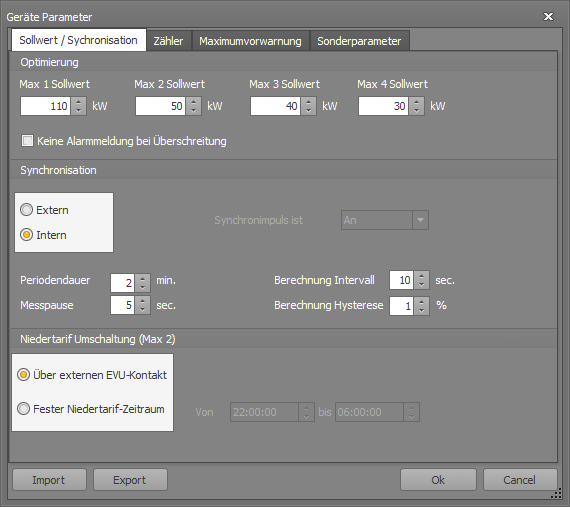Viewport: 570px width, 507px height.
Task: Close the Geräte Parameter dialog
Action: pyautogui.click(x=548, y=17)
